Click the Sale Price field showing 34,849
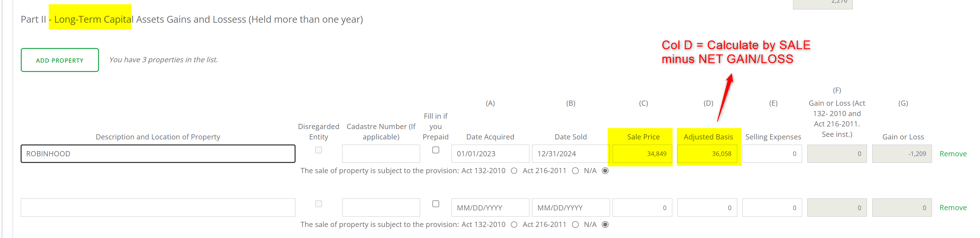 (642, 154)
